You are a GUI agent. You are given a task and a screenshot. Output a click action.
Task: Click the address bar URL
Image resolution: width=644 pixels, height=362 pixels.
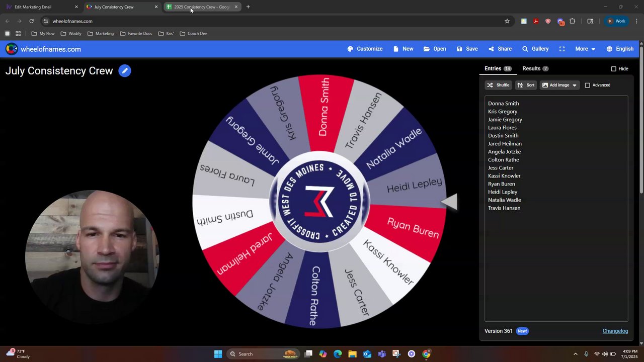click(x=72, y=21)
